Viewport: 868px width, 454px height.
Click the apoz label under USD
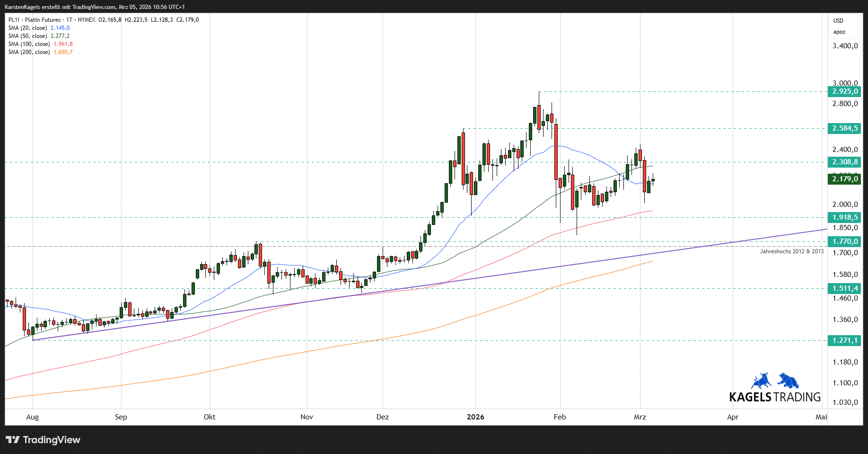coord(839,32)
